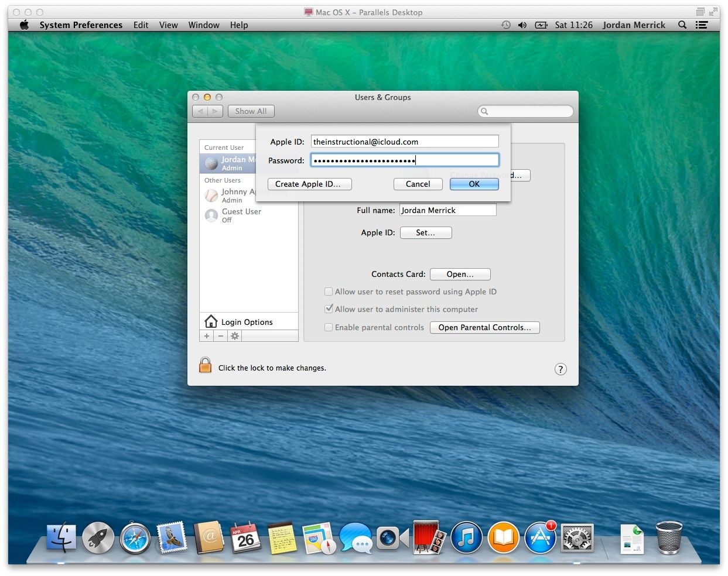Open the System Preferences menu
728x576 pixels.
[x=81, y=25]
